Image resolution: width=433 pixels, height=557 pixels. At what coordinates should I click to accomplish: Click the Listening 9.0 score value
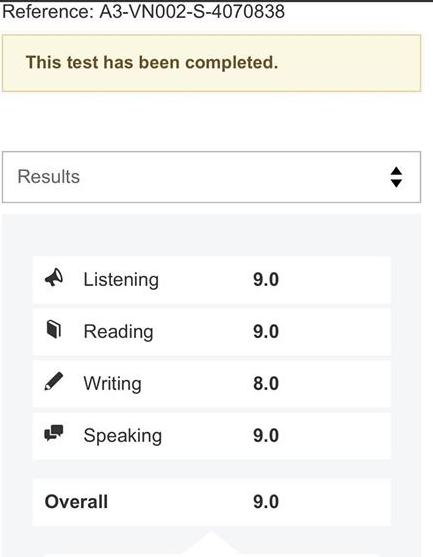coord(266,280)
